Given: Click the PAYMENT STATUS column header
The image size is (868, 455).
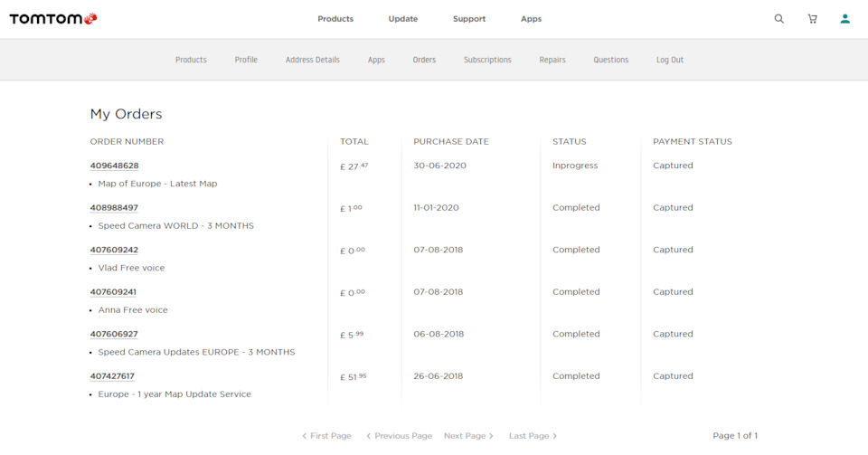Looking at the screenshot, I should [x=692, y=141].
